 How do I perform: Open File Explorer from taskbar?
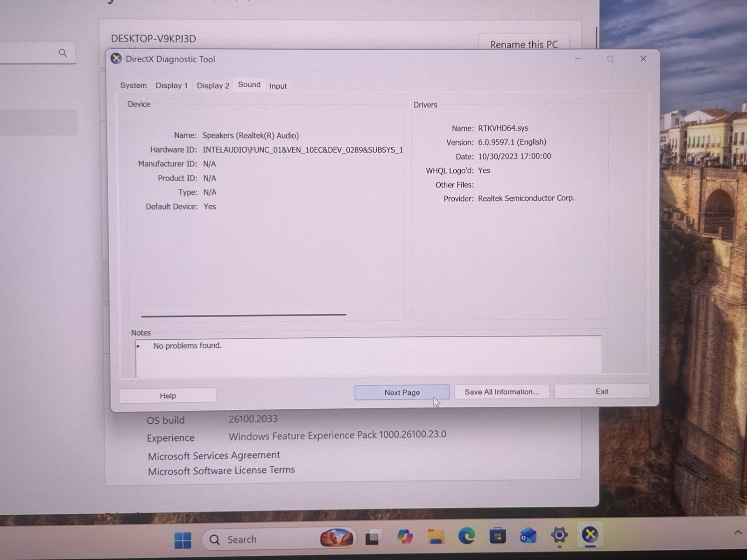436,537
